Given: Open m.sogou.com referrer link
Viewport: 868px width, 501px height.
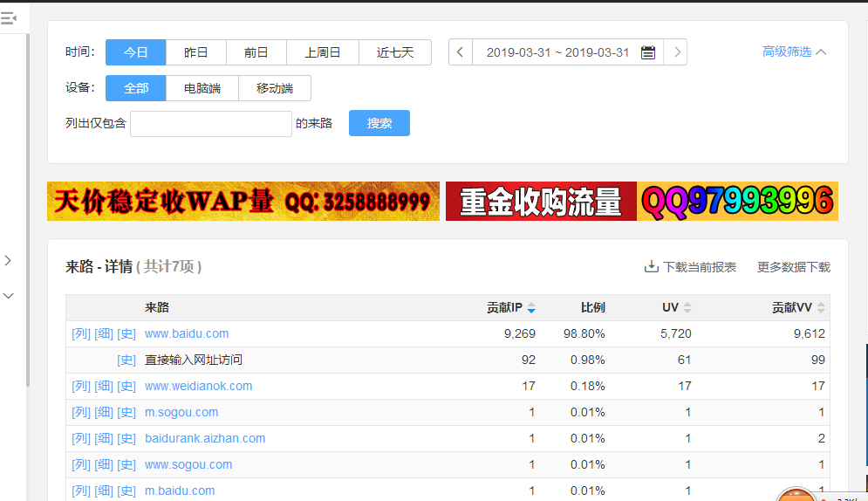Looking at the screenshot, I should [181, 413].
